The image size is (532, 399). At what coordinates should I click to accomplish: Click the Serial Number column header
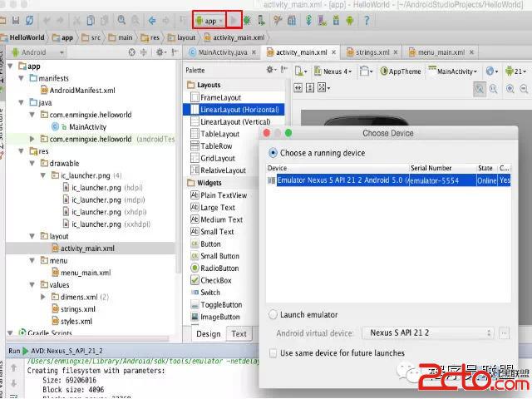click(x=431, y=168)
